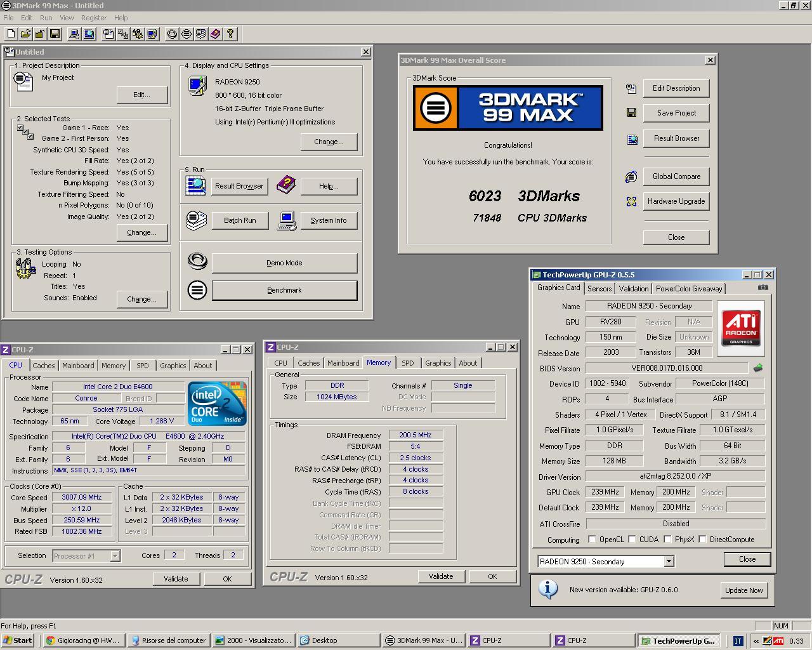This screenshot has height=650, width=812.
Task: Open the Processor #1 selection dropdown
Action: coord(115,556)
